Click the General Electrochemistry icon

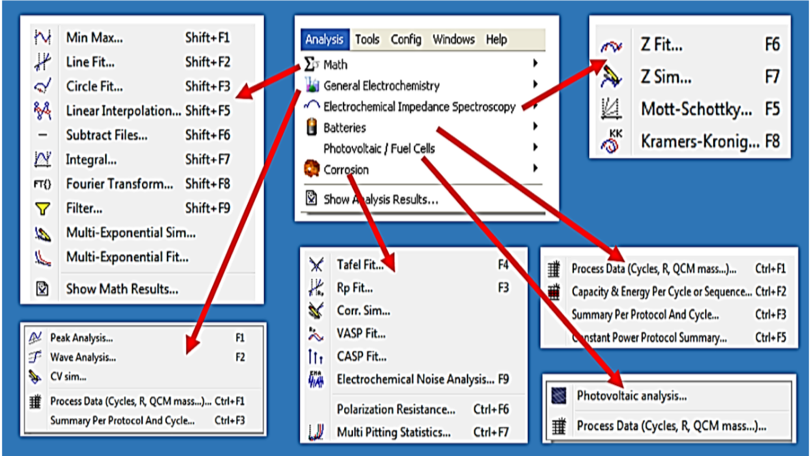tap(311, 85)
